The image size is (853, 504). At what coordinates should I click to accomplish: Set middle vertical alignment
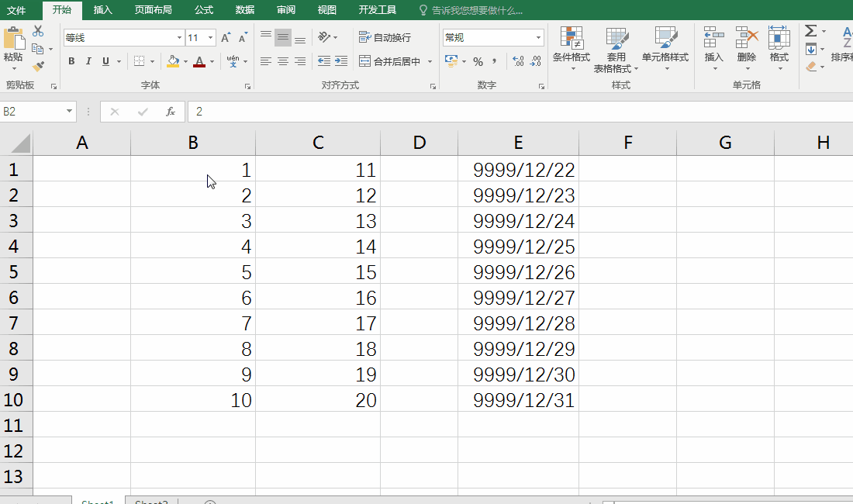pyautogui.click(x=283, y=37)
